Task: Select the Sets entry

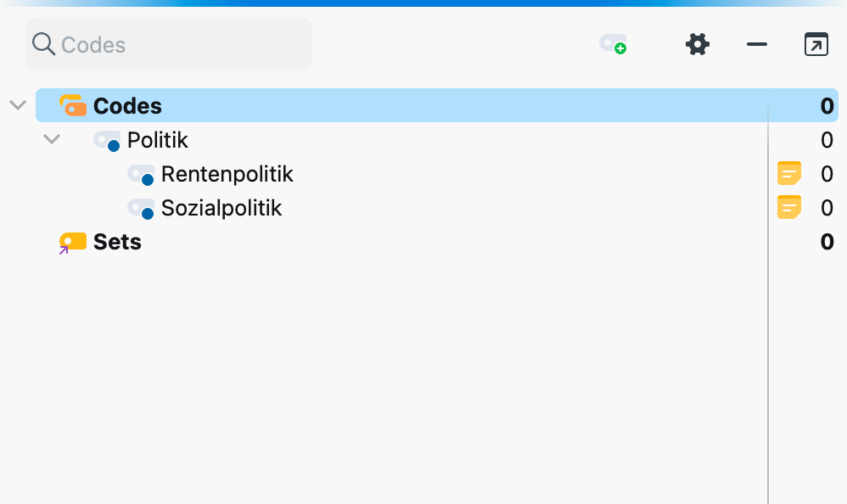Action: [x=117, y=242]
